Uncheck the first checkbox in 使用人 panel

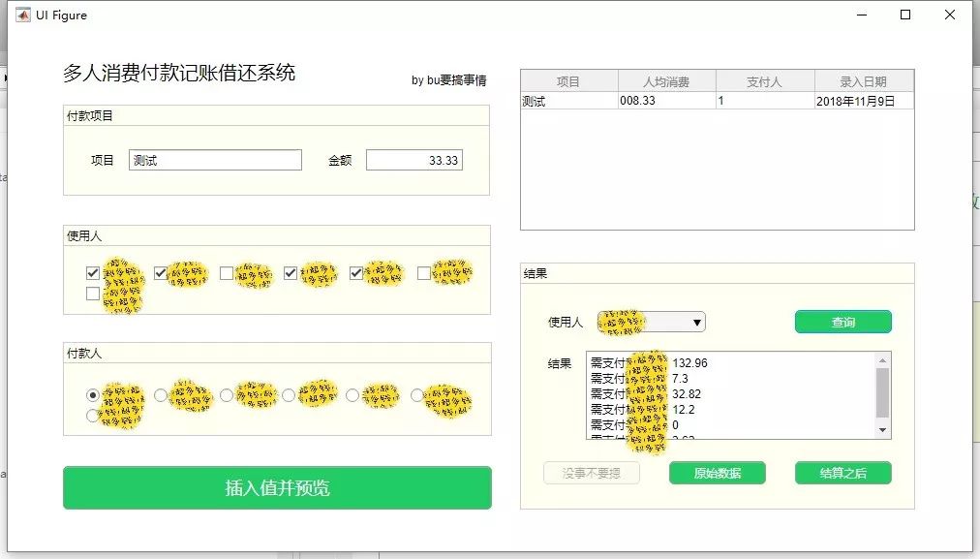[x=92, y=272]
